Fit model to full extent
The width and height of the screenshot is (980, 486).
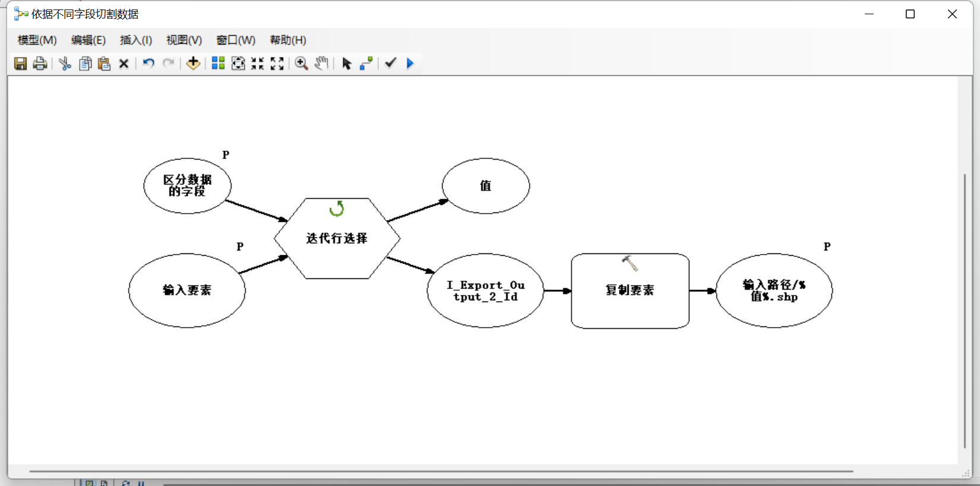(x=238, y=63)
